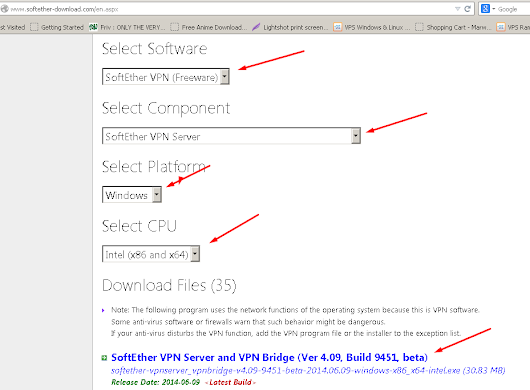Click the 'Select CPU' heading
Image resolution: width=530 pixels, height=390 pixels.
[139, 226]
